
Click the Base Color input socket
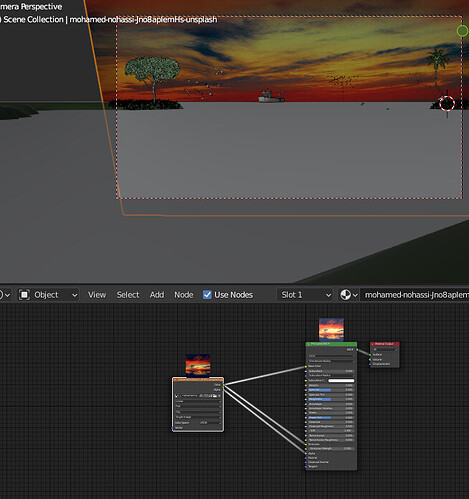tap(306, 366)
